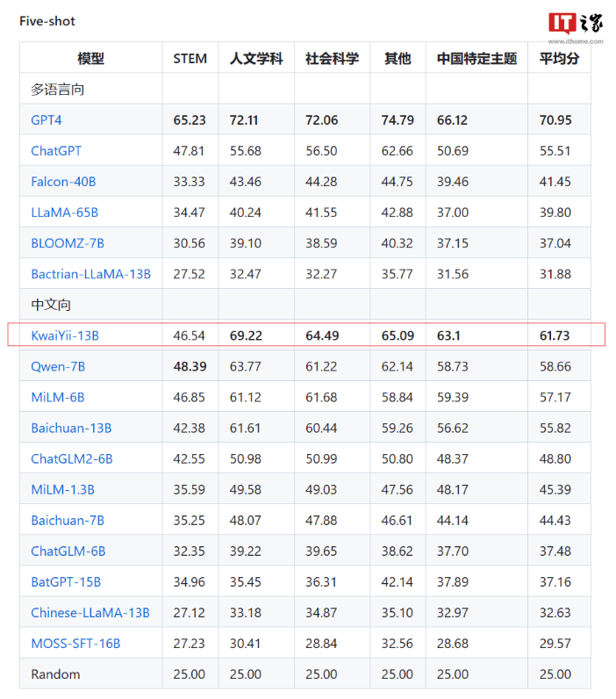Click Bactrian-LLaMA-13B average score 31.88
Viewport: 616px width, 699px height.
coord(555,274)
